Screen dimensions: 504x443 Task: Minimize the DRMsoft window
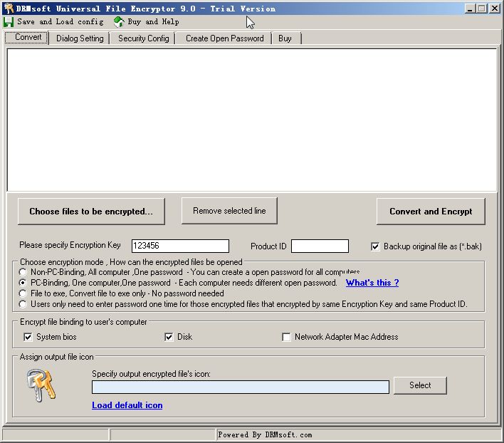470,9
